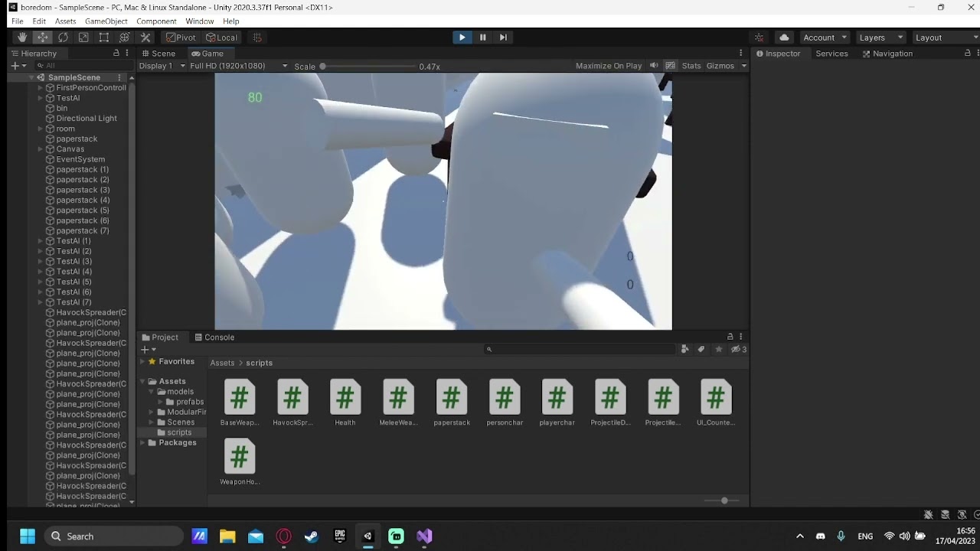This screenshot has height=551, width=980.
Task: Click the Pause button
Action: click(x=482, y=37)
